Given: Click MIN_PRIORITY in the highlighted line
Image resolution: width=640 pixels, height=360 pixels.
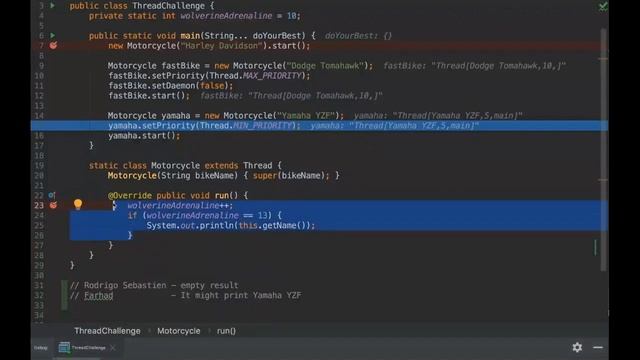Looking at the screenshot, I should coord(262,126).
